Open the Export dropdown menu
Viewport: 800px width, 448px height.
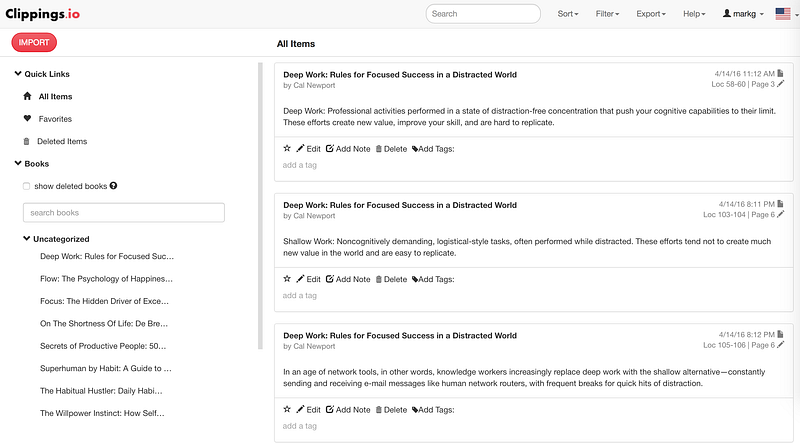[x=651, y=14]
